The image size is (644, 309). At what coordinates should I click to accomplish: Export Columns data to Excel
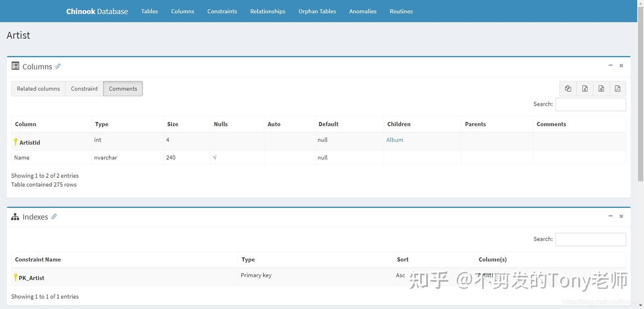click(585, 88)
